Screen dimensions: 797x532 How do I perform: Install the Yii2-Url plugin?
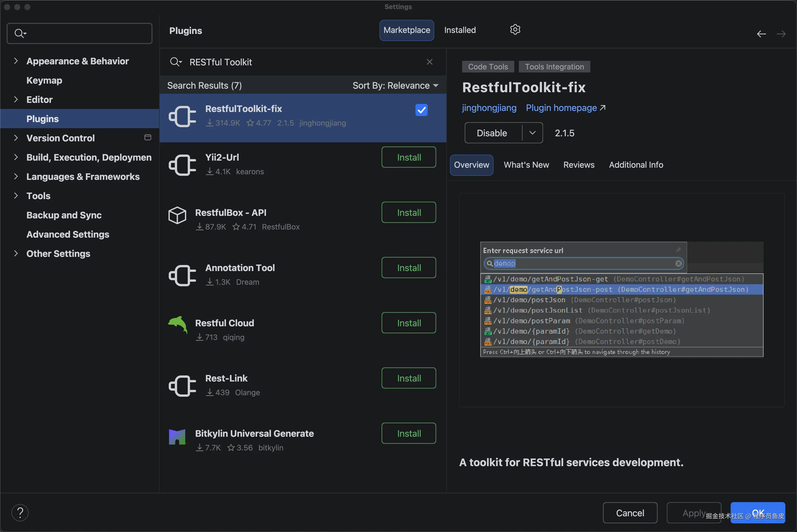(x=409, y=157)
